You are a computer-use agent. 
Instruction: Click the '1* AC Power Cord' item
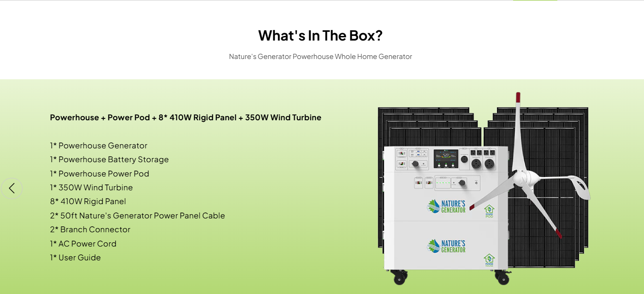tap(83, 244)
